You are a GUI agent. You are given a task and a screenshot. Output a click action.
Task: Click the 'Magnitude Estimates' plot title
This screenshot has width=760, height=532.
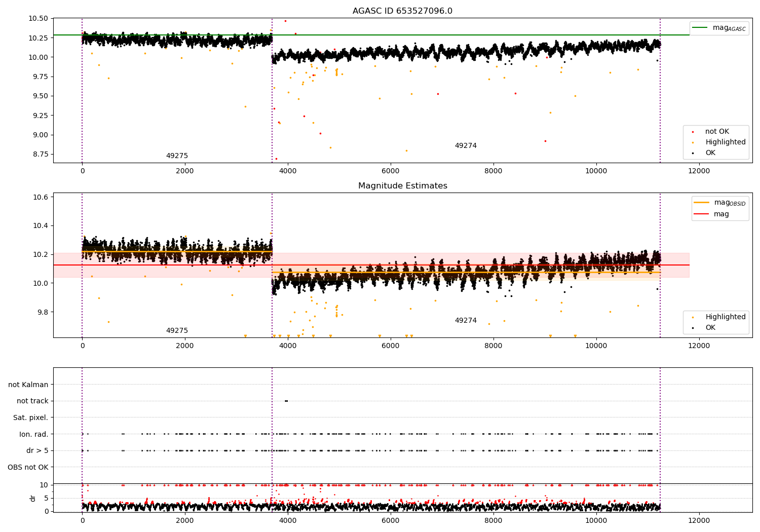[x=402, y=185]
